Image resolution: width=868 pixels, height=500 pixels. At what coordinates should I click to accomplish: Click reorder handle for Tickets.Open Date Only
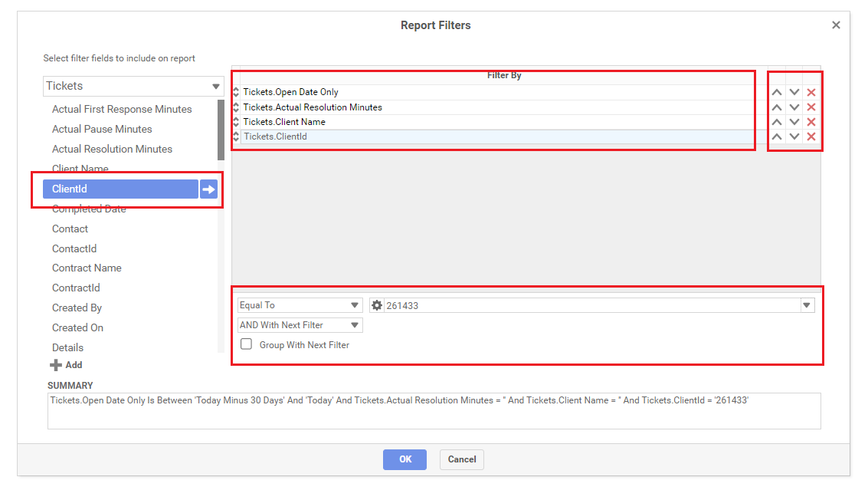(x=236, y=92)
